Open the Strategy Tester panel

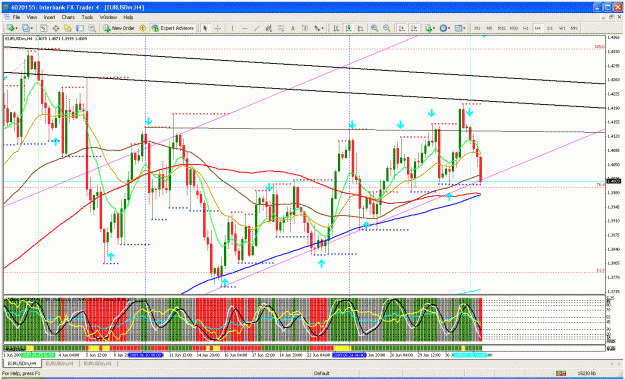click(x=92, y=28)
